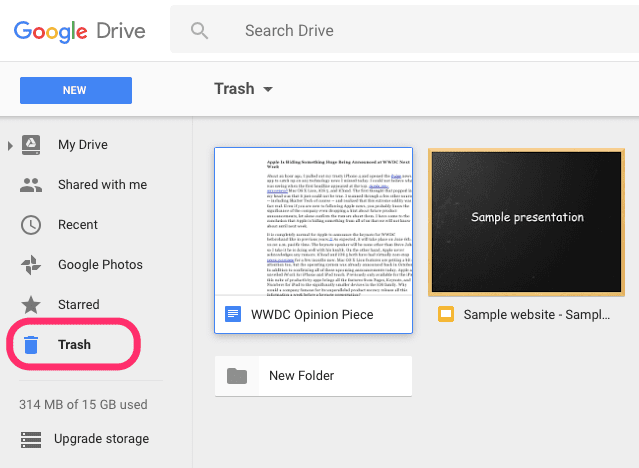Click the Sample website file name
This screenshot has height=468, width=639.
coord(537,315)
